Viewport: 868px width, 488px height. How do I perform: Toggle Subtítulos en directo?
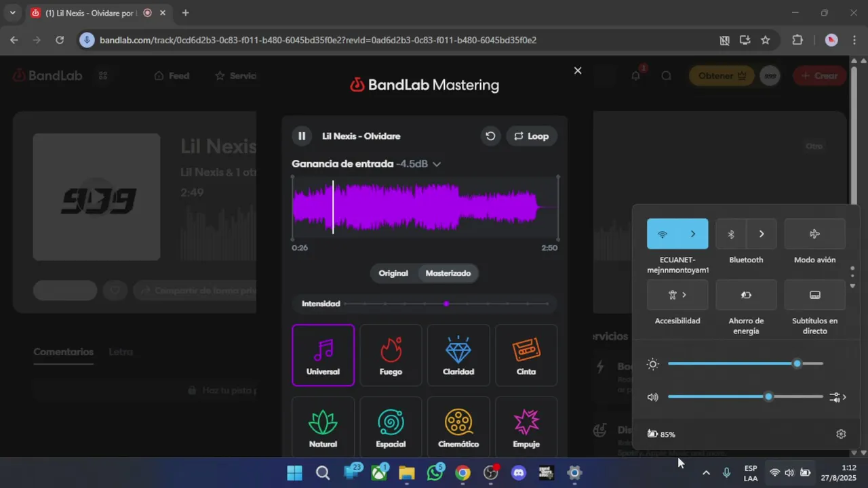tap(814, 295)
